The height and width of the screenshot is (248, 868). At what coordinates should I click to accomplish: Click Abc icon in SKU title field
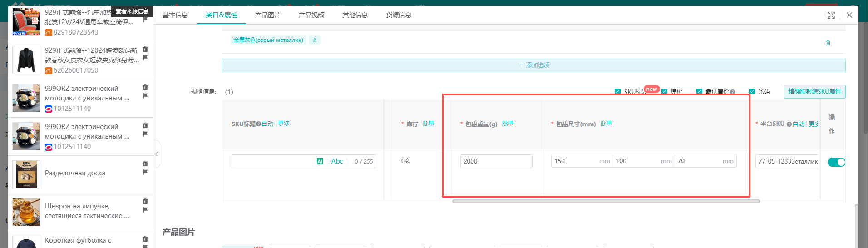(x=337, y=161)
